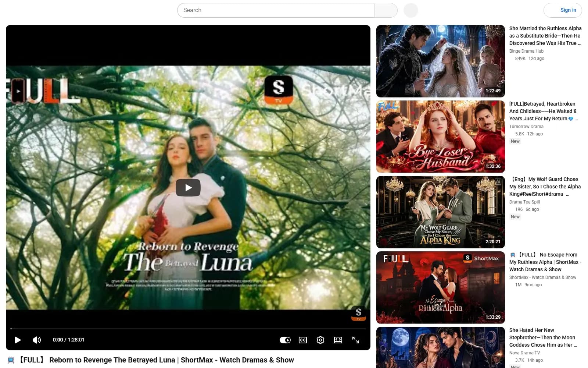Open player settings gear icon
The image size is (588, 368).
(x=320, y=340)
